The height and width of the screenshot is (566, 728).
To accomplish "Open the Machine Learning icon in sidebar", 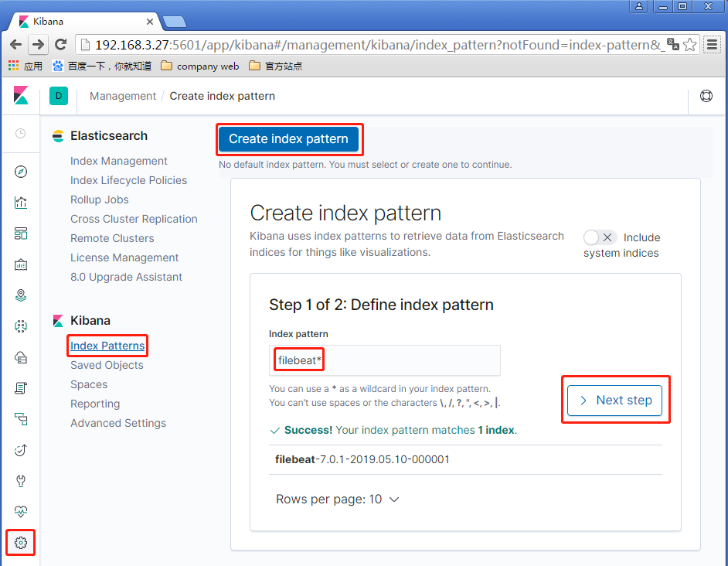I will coord(20,326).
